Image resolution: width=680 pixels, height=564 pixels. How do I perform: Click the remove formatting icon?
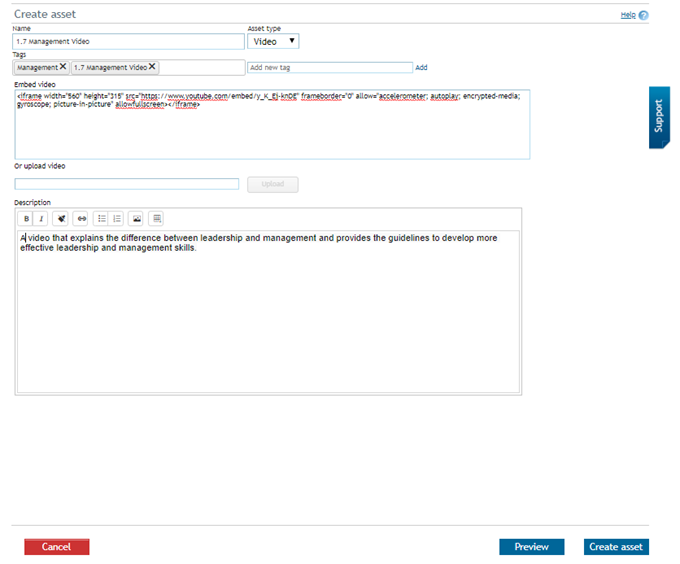coord(61,219)
